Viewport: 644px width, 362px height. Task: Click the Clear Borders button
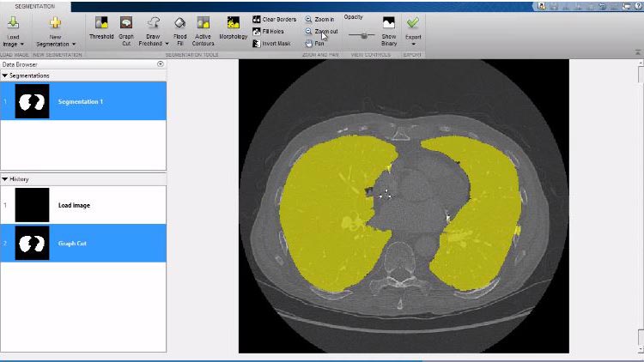click(274, 19)
